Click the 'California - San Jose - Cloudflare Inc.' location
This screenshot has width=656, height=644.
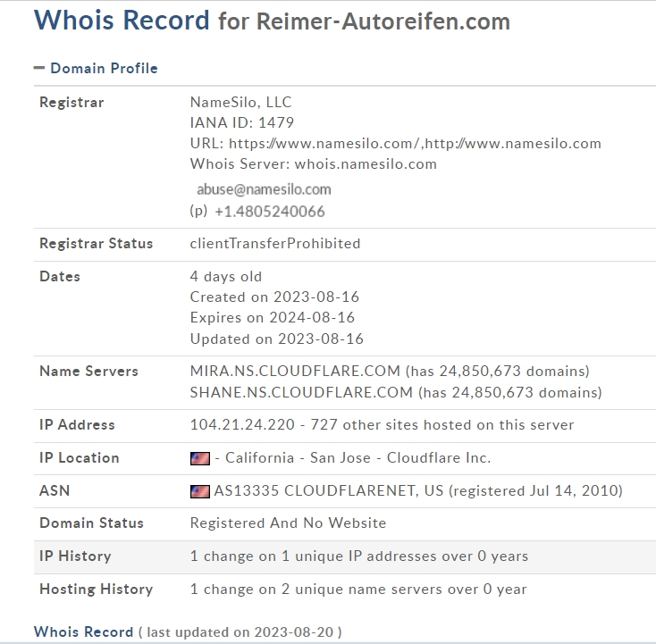point(357,458)
